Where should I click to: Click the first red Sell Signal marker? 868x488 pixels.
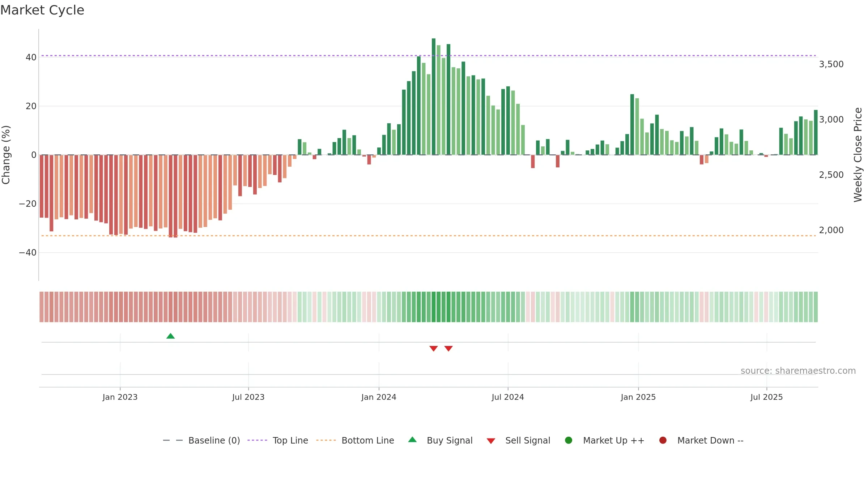[x=434, y=348]
